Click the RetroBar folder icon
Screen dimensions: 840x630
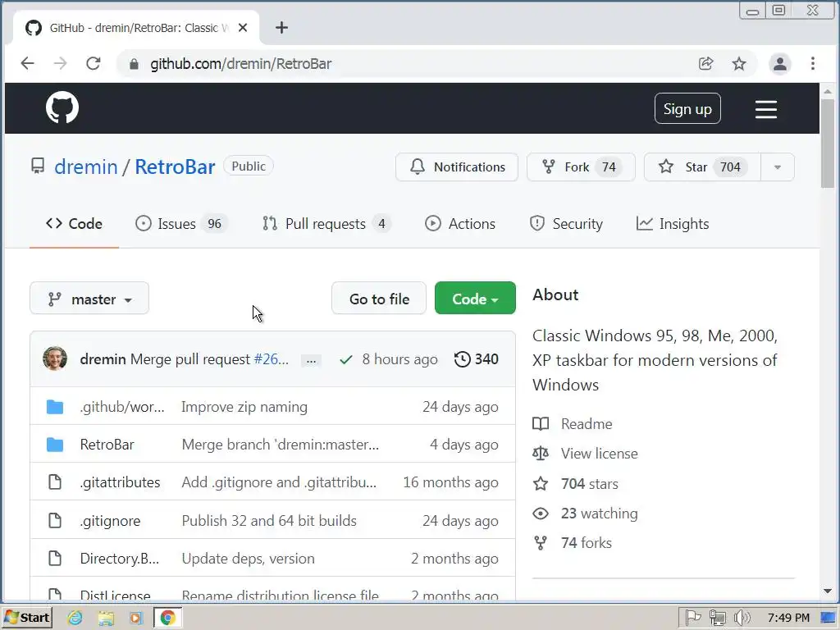[x=55, y=444]
